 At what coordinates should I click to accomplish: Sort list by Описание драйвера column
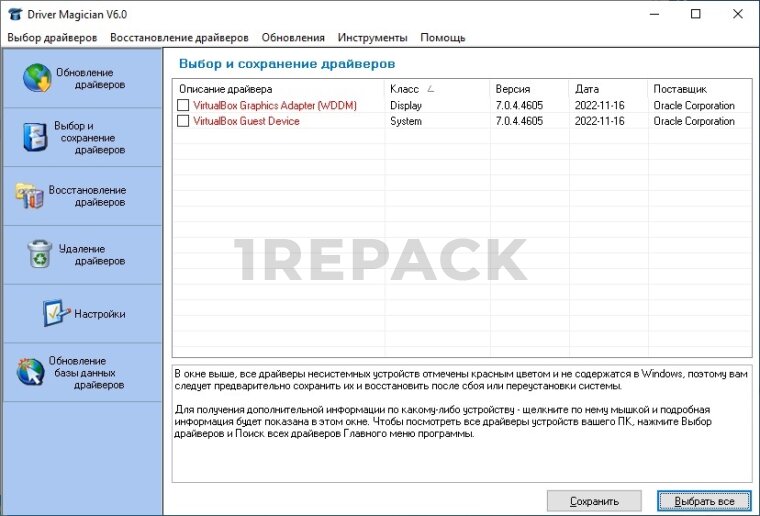(217, 89)
